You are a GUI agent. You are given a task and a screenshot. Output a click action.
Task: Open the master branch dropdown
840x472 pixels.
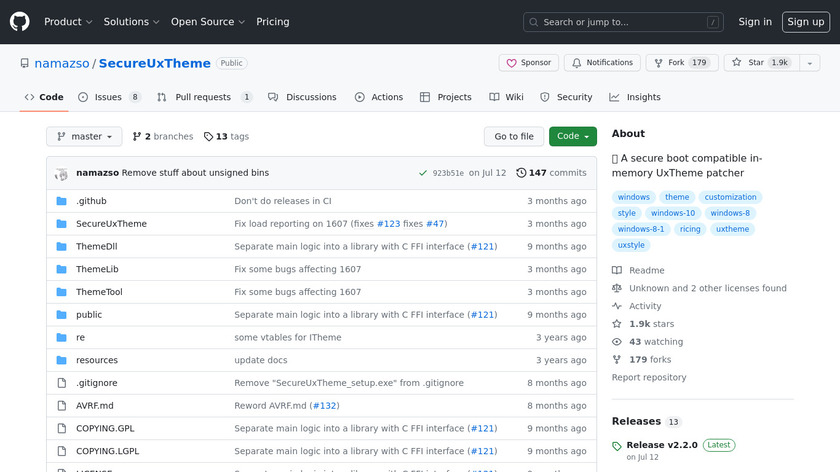84,136
